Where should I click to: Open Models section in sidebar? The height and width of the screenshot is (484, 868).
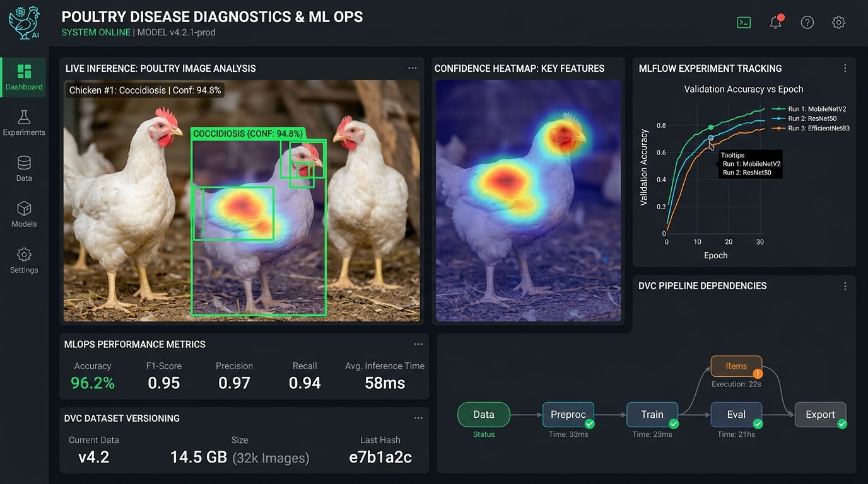point(24,215)
